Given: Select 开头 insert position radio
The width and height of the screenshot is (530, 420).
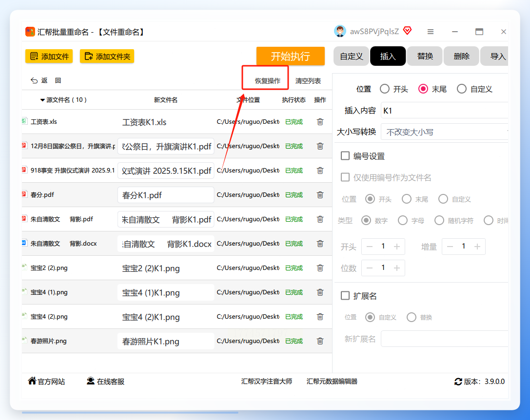Looking at the screenshot, I should (x=385, y=89).
